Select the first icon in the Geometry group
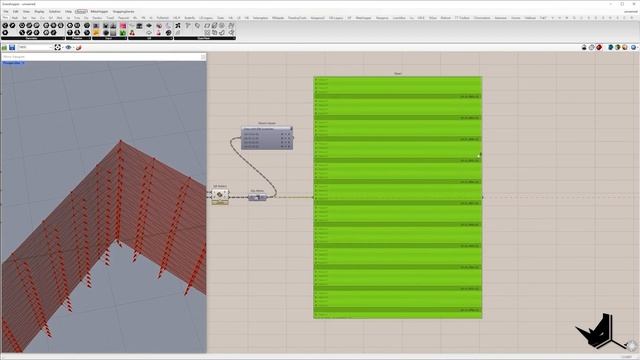 [5, 25]
